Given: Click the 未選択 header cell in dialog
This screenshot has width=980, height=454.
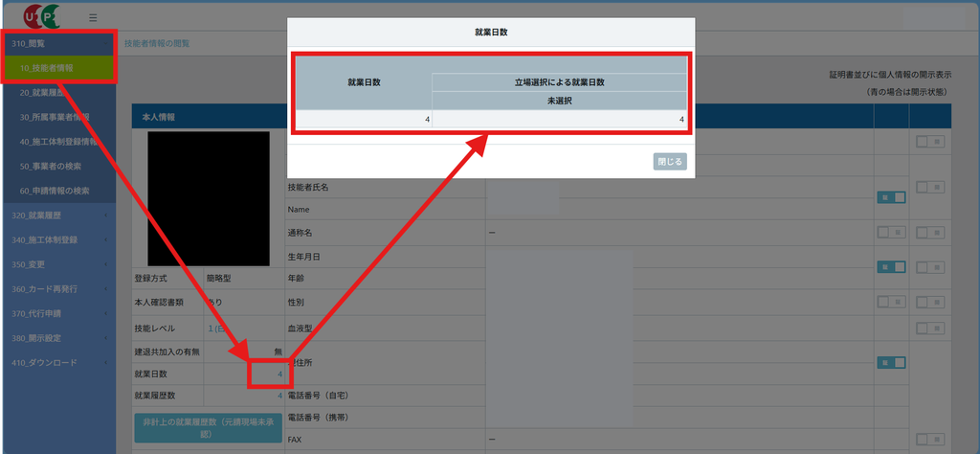Looking at the screenshot, I should point(559,101).
